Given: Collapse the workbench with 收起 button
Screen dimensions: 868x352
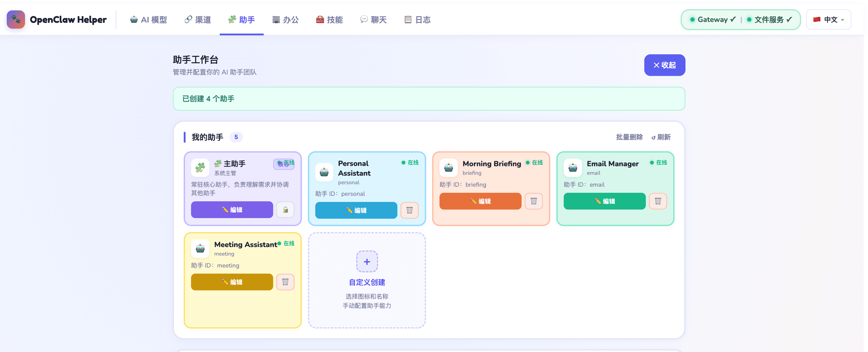Looking at the screenshot, I should pos(664,65).
